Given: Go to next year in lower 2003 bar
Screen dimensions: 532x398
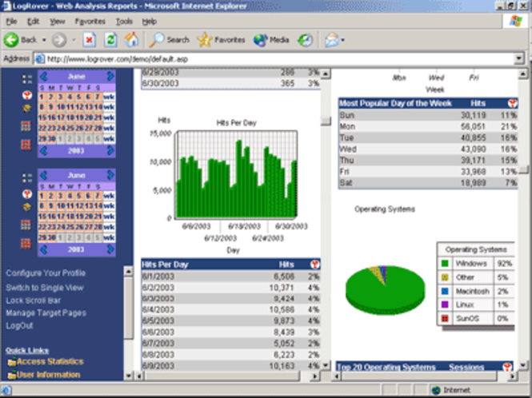Looking at the screenshot, I should click(x=110, y=249).
